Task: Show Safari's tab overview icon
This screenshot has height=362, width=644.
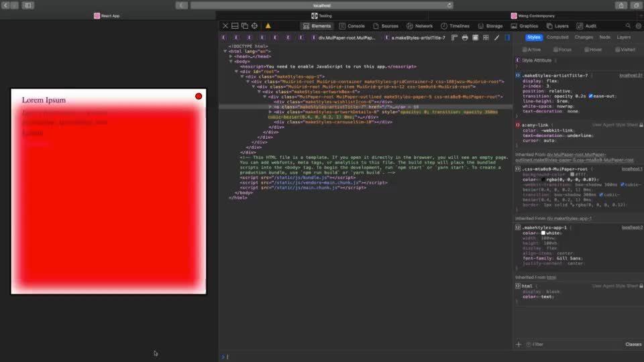Action: [636, 5]
